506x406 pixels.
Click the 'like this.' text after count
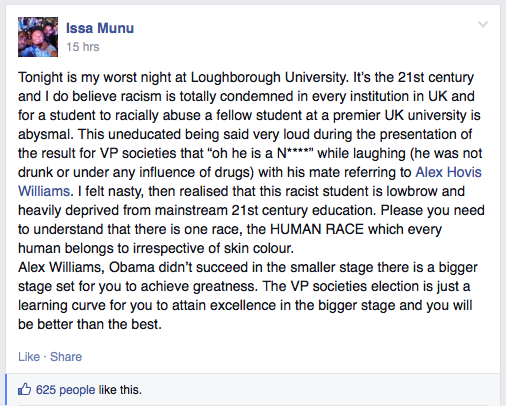(x=120, y=390)
